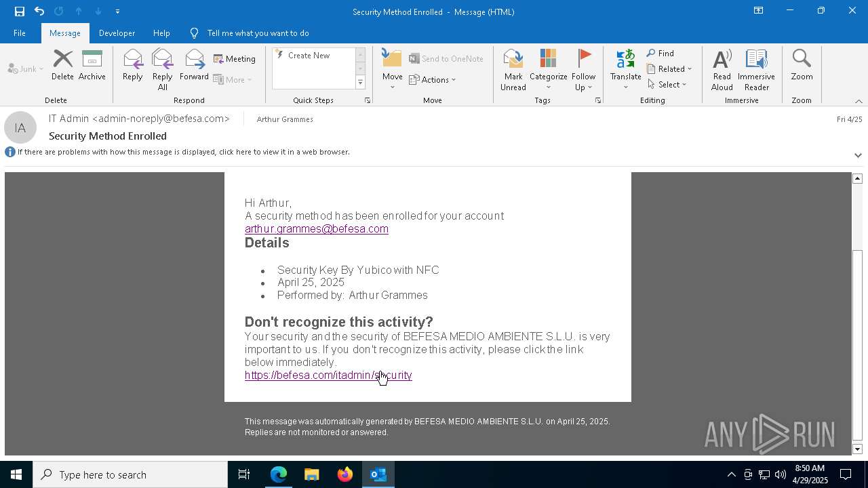Show hidden system tray icons

coord(731,474)
